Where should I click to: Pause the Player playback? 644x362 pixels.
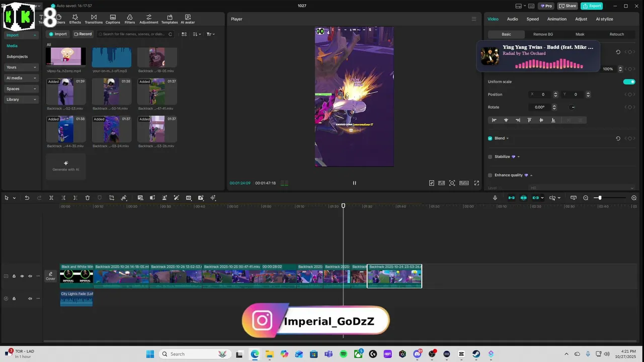click(x=354, y=183)
